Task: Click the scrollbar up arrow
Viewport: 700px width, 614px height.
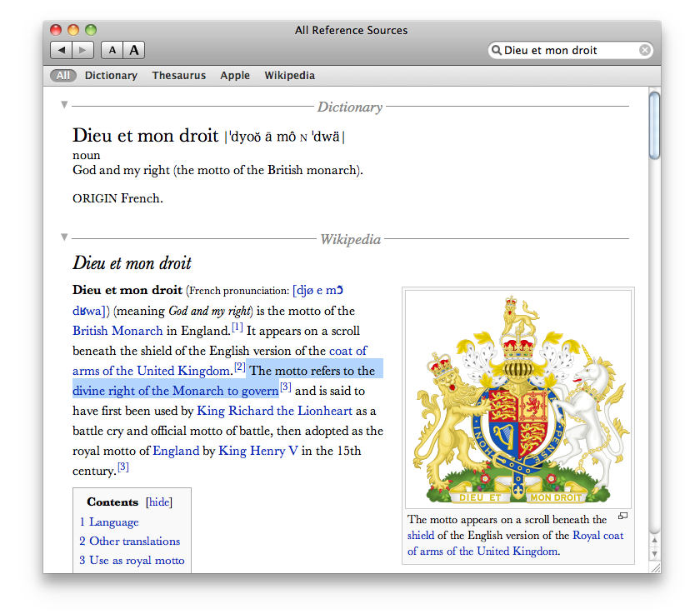Action: pos(654,540)
